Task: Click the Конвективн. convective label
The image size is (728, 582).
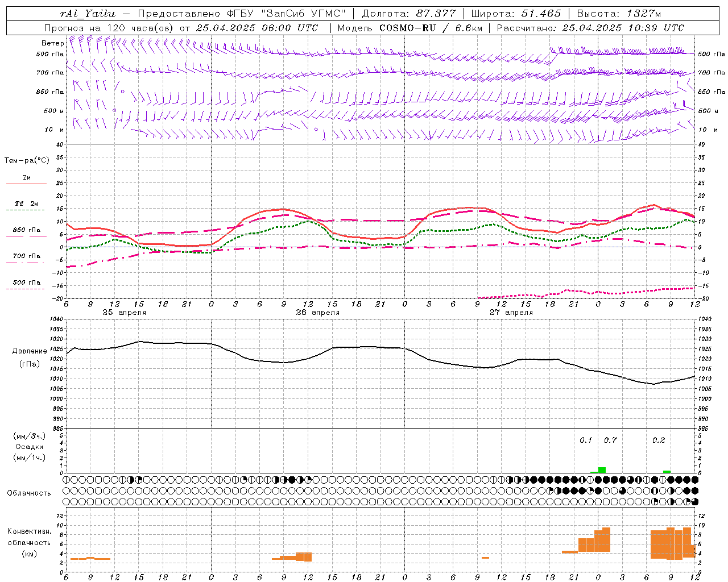Action: point(29,531)
